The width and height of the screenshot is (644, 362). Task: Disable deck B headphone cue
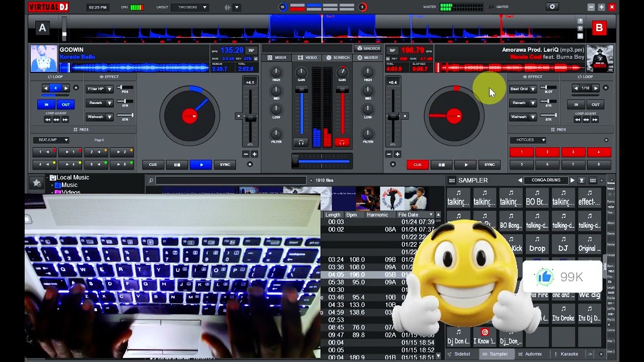(x=342, y=142)
